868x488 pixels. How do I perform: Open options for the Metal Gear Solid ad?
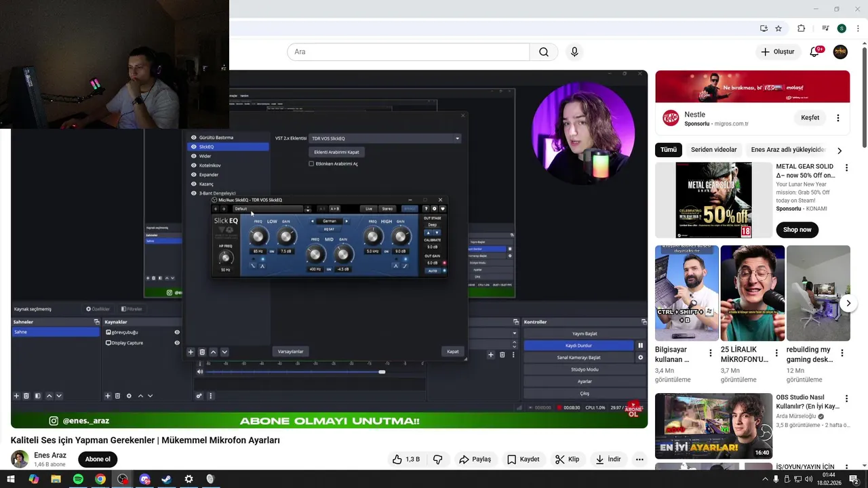point(846,167)
